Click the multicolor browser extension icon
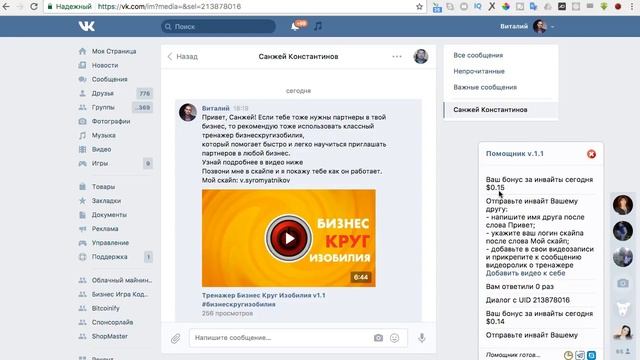The image size is (640, 360). click(506, 7)
